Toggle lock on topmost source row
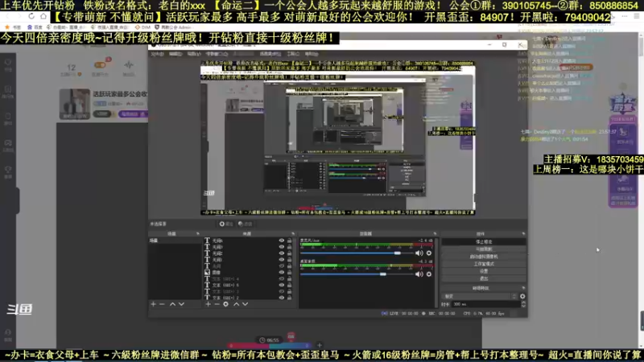Screen dimensions: 644x362 (x=290, y=241)
